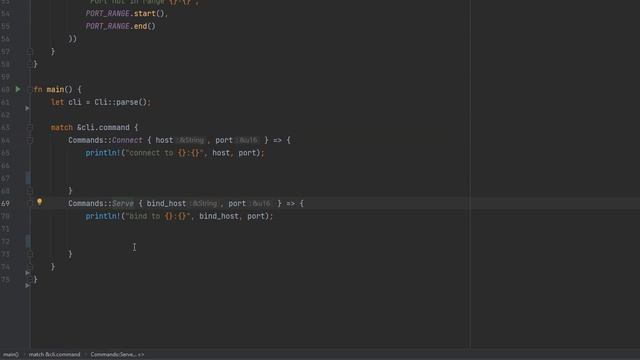Click the Connect variant name
Image resolution: width=640 pixels, height=360 pixels.
tap(127, 140)
